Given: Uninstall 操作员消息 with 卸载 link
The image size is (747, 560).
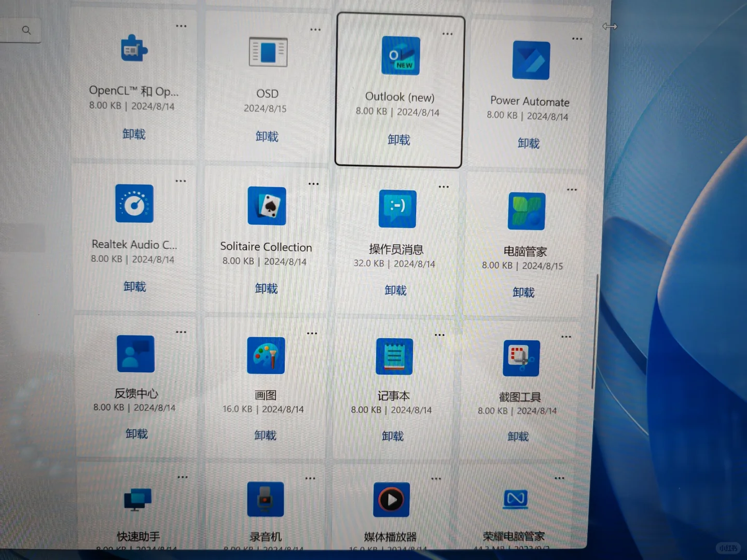Looking at the screenshot, I should coord(396,290).
